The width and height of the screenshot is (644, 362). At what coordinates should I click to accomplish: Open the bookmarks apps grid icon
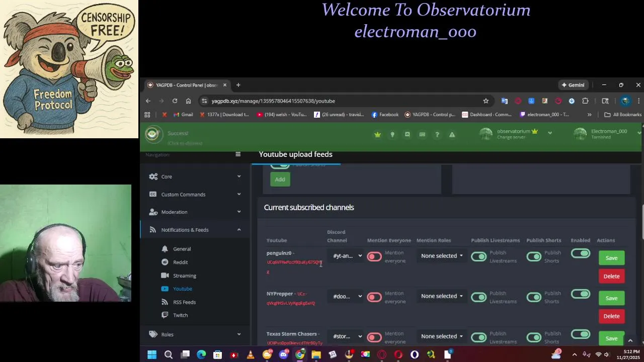pyautogui.click(x=147, y=115)
